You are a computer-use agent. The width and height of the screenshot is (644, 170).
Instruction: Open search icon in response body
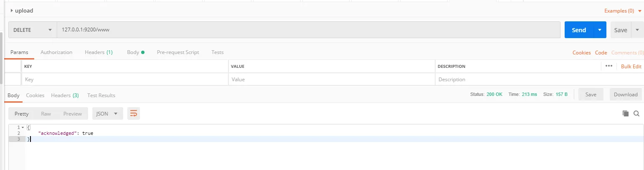pos(636,113)
